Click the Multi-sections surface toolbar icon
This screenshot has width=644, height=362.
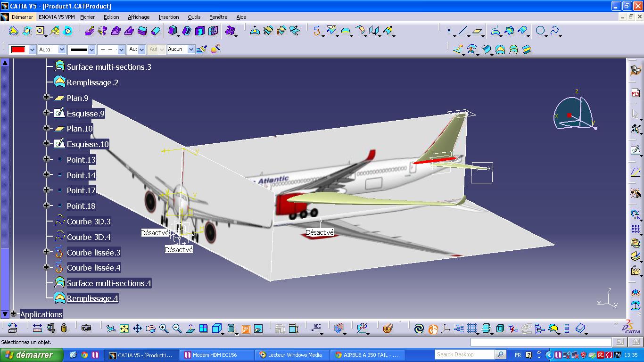pos(513,49)
